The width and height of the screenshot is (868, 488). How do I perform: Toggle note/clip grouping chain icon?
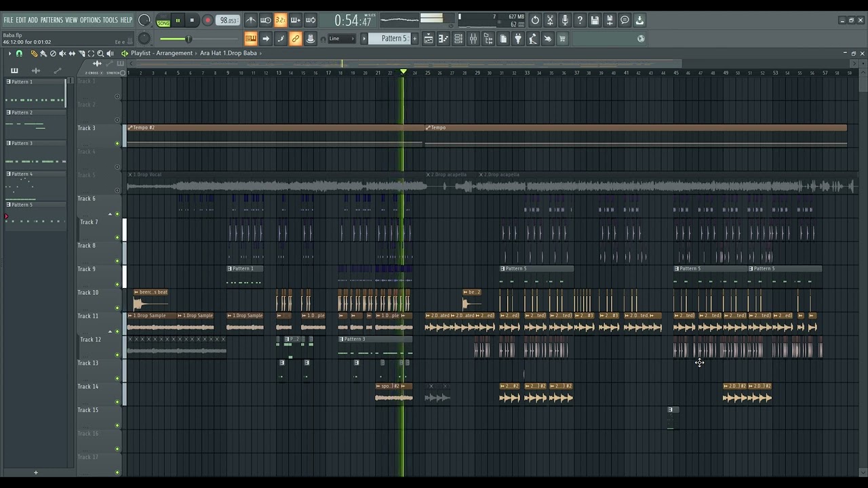click(295, 39)
